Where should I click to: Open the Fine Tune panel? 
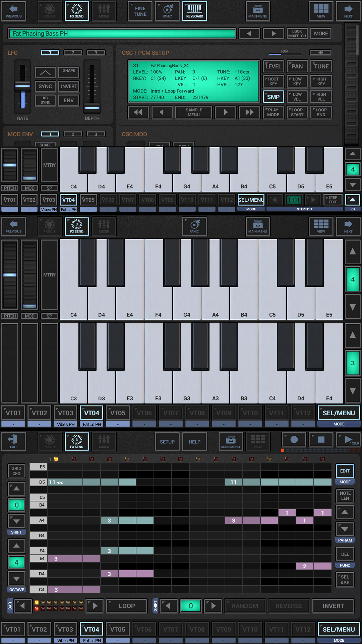(140, 11)
